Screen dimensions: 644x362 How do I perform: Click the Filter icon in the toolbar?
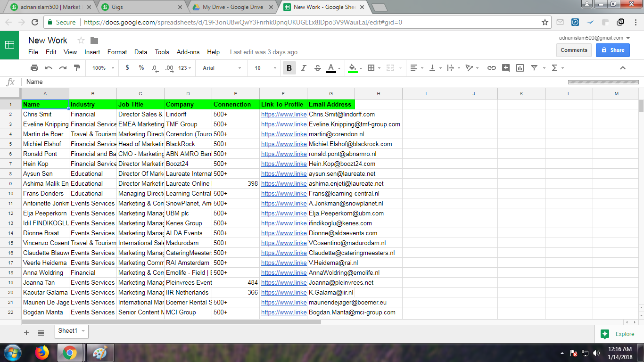pos(534,68)
